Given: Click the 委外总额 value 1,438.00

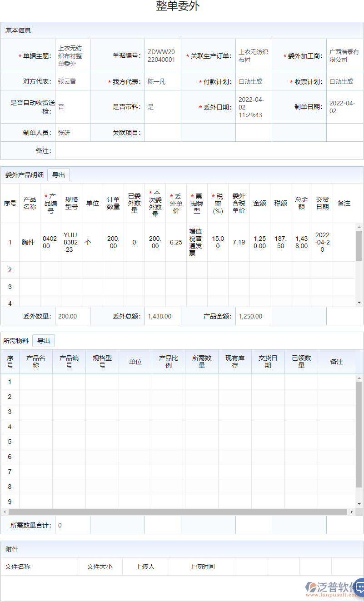Looking at the screenshot, I should pyautogui.click(x=160, y=316).
